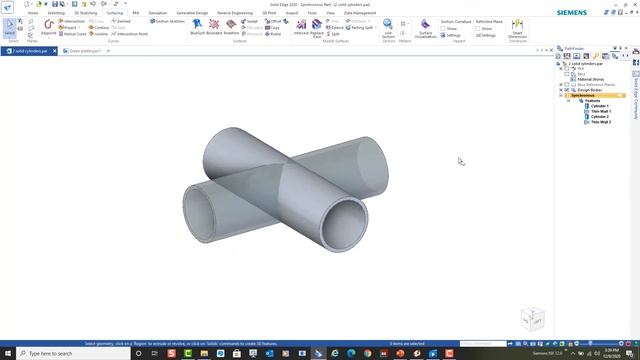
Task: Click the Offset surface command
Action: tap(273, 21)
